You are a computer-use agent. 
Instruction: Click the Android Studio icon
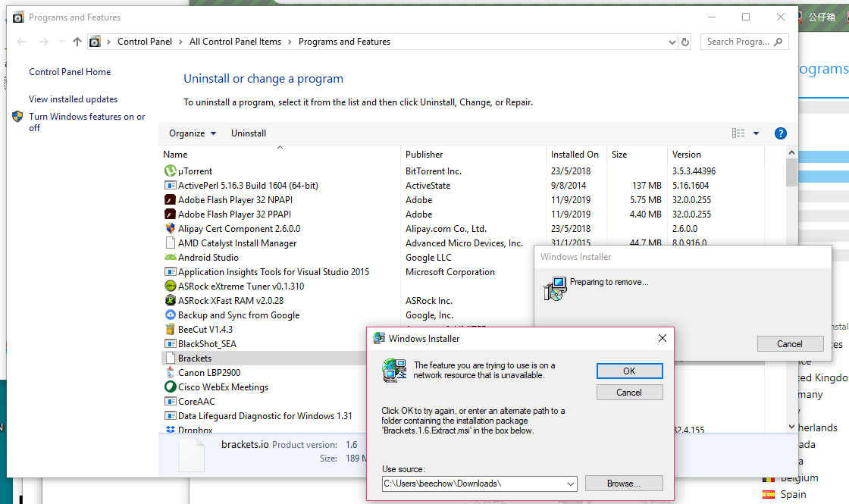pyautogui.click(x=170, y=258)
